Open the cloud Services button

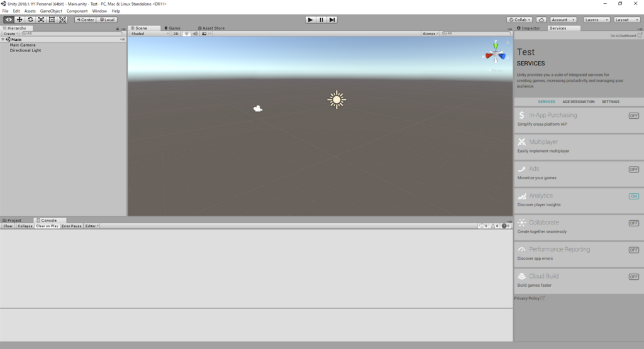(x=541, y=19)
